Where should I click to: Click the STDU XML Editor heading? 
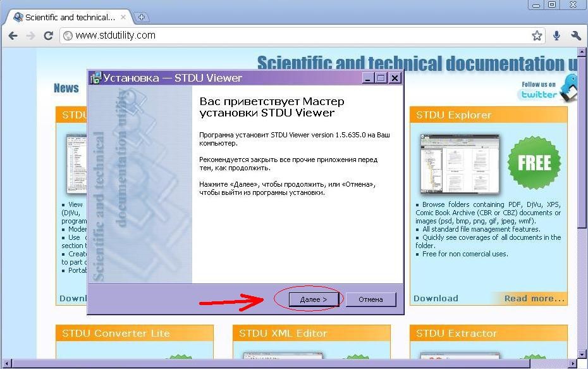tap(283, 334)
